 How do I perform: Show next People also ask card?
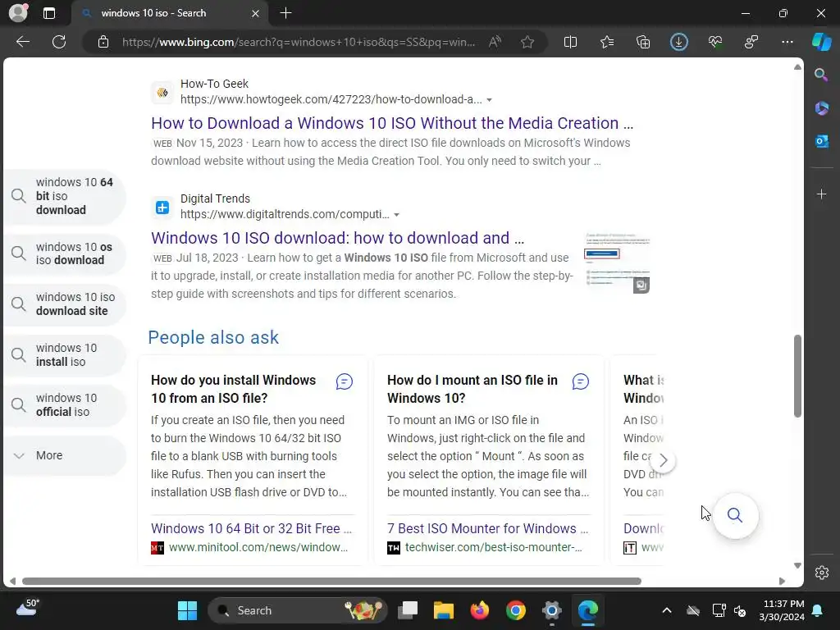point(663,460)
